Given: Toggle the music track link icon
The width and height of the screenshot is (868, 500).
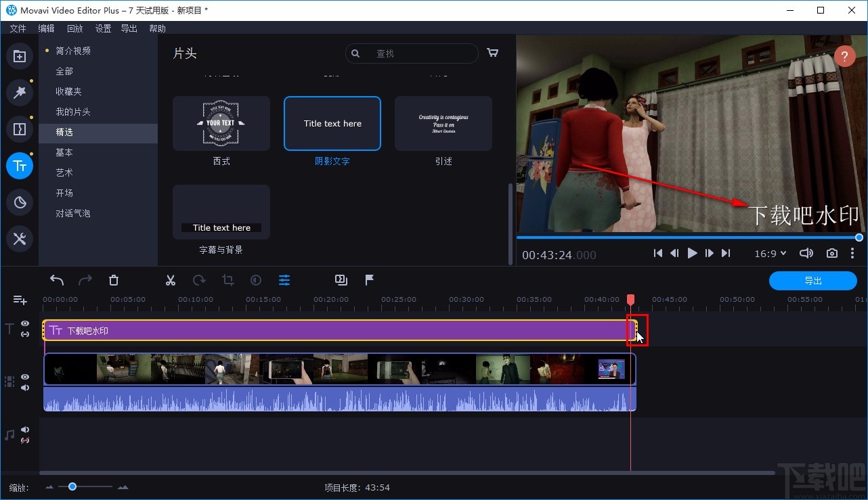Looking at the screenshot, I should [25, 440].
